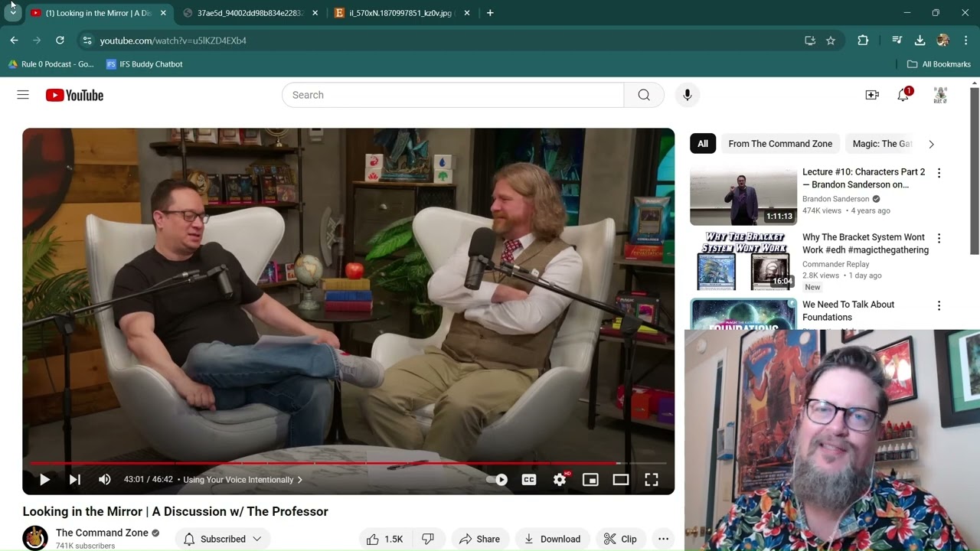Open the Create video icon
The image size is (980, 551).
coord(872,95)
